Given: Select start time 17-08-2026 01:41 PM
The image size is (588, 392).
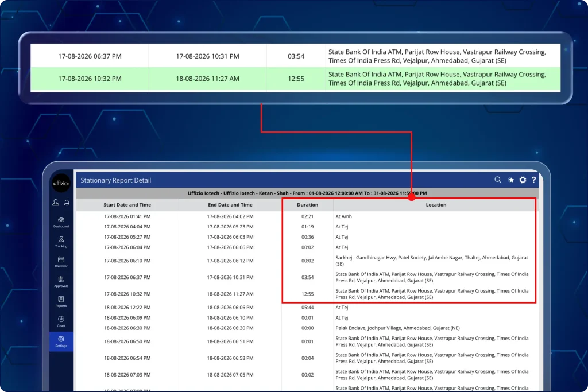Looking at the screenshot, I should [127, 216].
